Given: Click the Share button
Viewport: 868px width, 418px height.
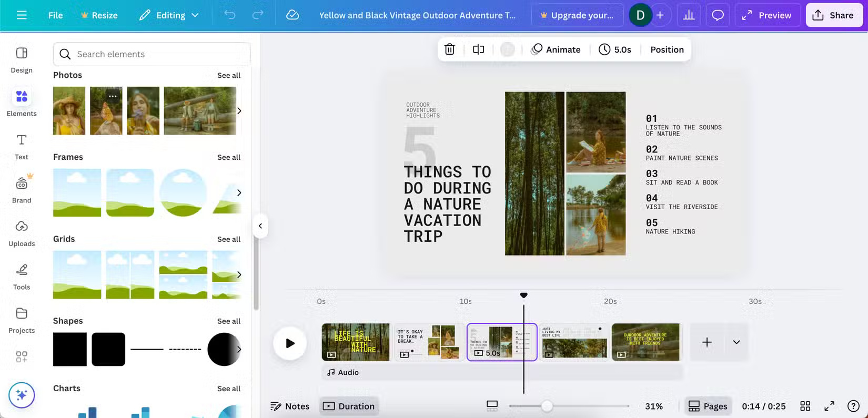Looking at the screenshot, I should pyautogui.click(x=833, y=15).
